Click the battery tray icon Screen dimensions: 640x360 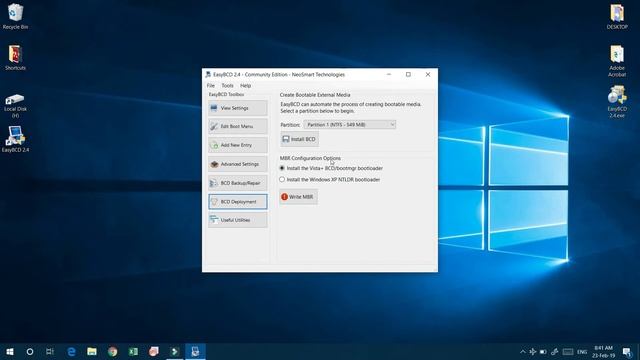tap(543, 351)
